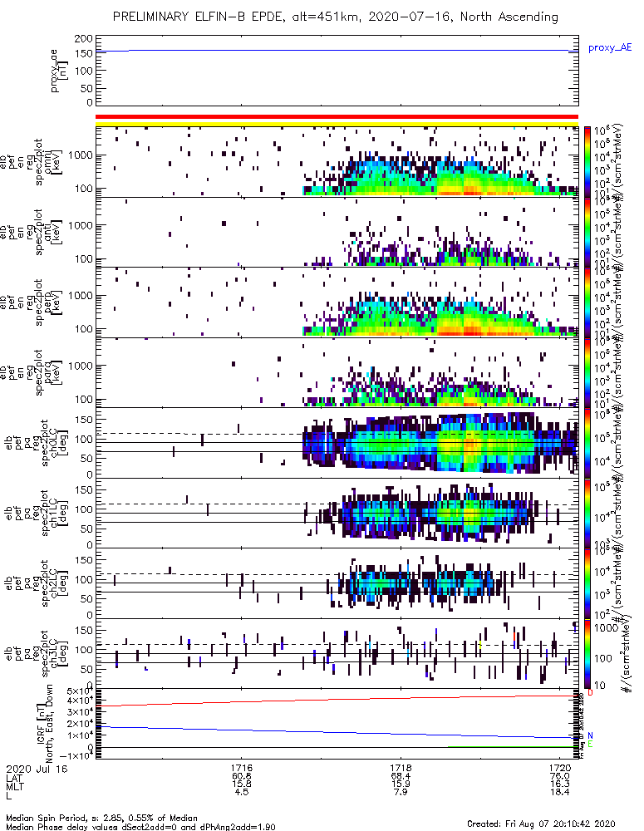This screenshot has width=644, height=831.
Task: Click the red Down line in the IGRF panel
Action: pyautogui.click(x=337, y=700)
